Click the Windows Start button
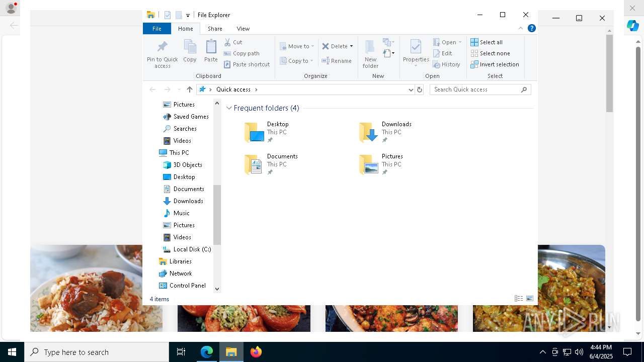The height and width of the screenshot is (362, 644). [x=12, y=352]
